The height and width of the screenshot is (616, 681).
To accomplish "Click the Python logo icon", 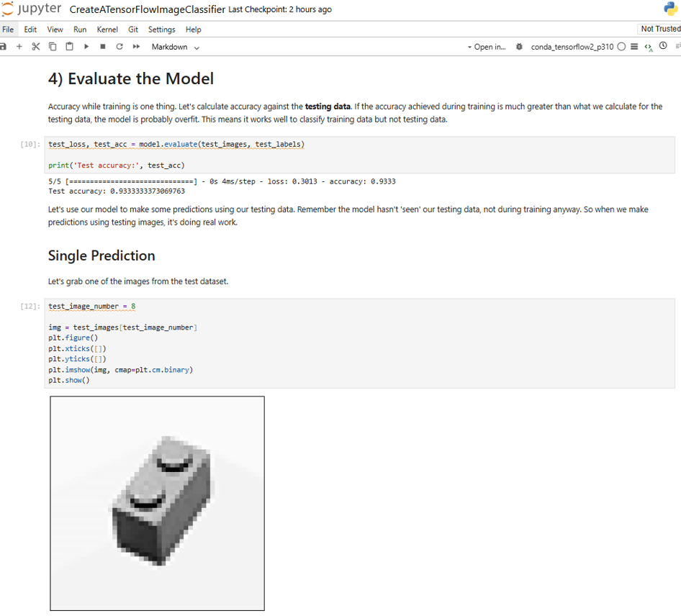I will point(671,9).
